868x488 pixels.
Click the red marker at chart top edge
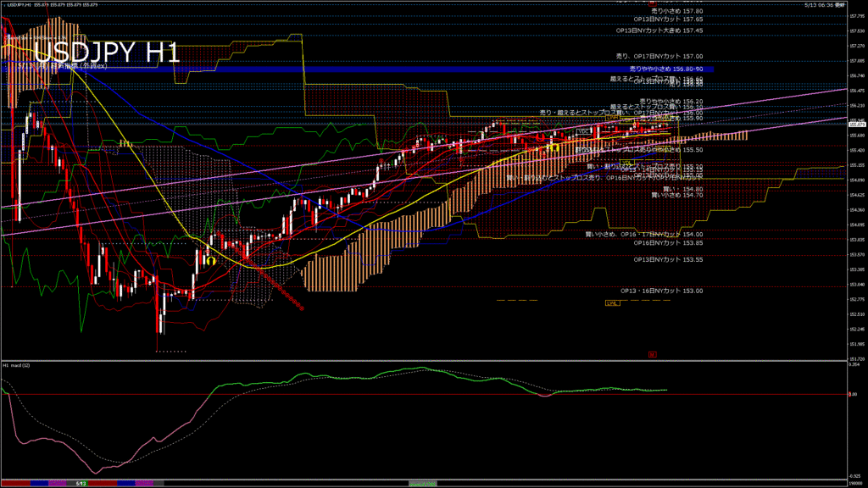[x=652, y=3]
